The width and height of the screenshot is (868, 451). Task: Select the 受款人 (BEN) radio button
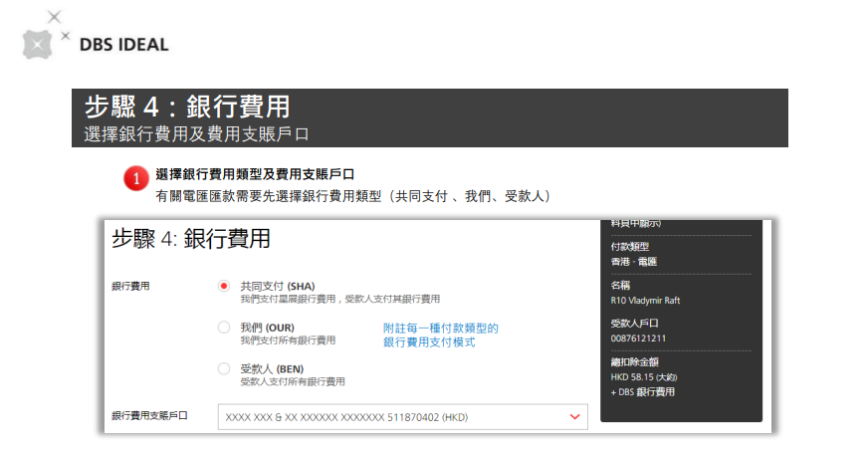point(224,369)
